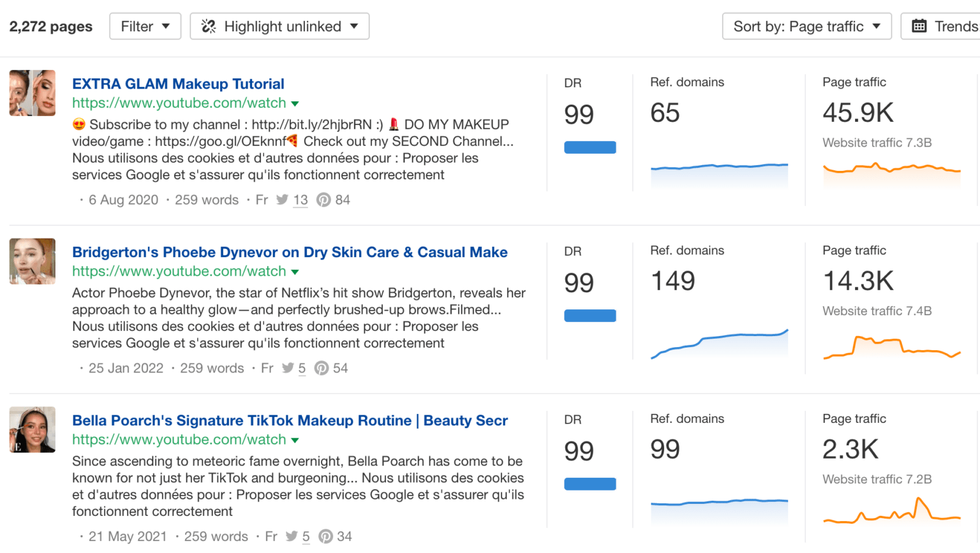
Task: Expand the URL caret on the Bridgerton result
Action: click(x=295, y=271)
